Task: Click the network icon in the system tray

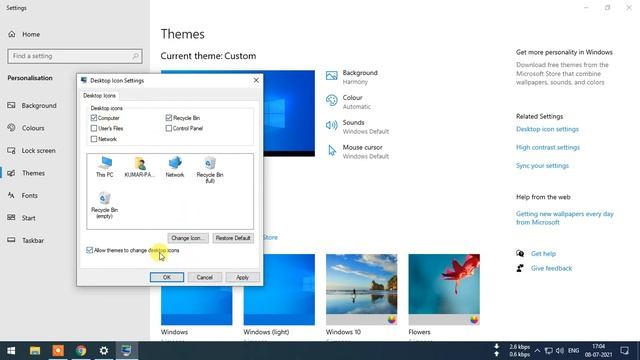Action: (x=549, y=351)
